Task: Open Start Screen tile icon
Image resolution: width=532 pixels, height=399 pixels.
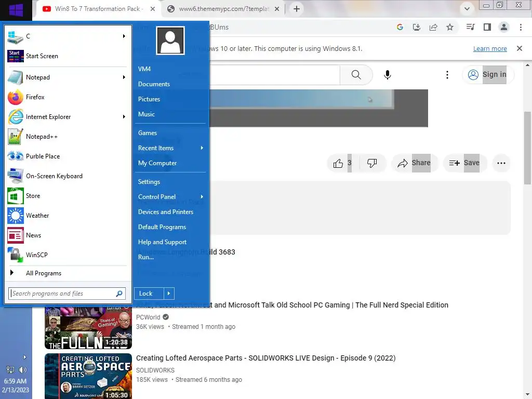Action: (x=15, y=56)
